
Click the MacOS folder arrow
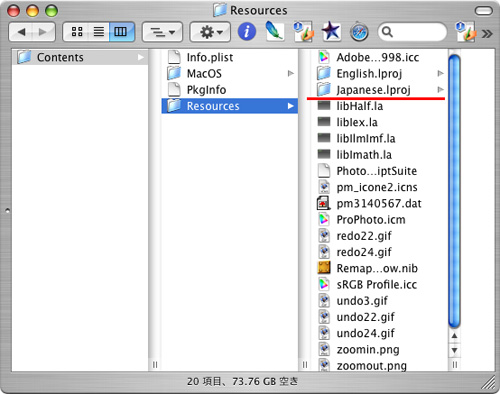point(291,73)
